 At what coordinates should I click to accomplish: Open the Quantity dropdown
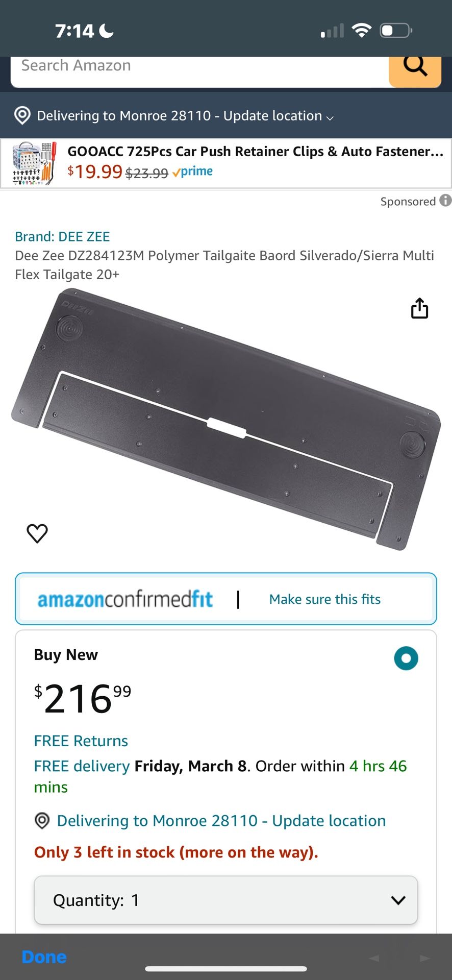(x=226, y=900)
